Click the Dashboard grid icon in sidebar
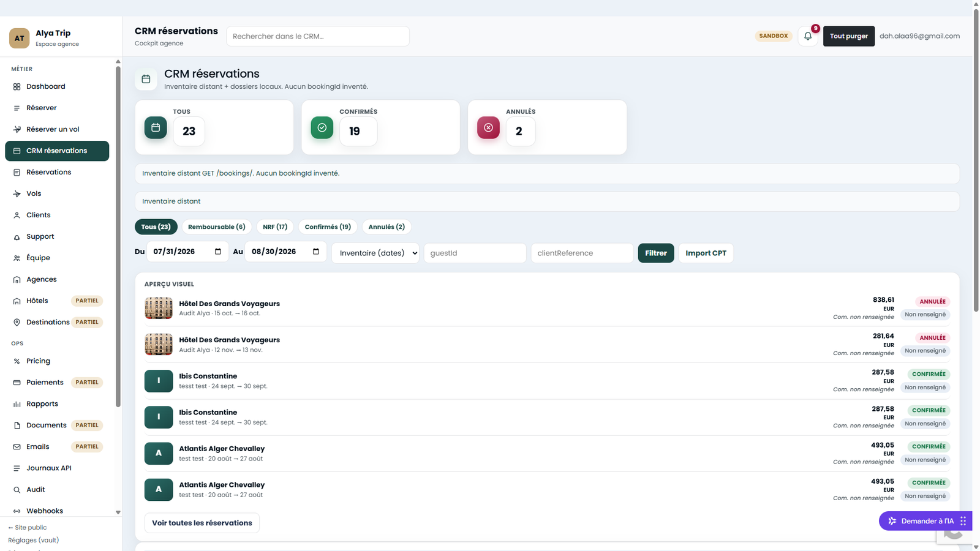Screen dimensions: 980x551 pos(17,87)
